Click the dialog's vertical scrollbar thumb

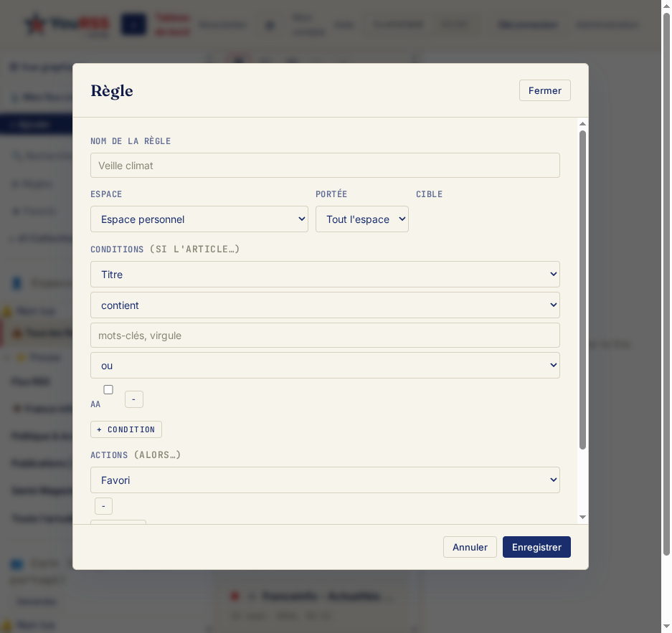[582, 290]
